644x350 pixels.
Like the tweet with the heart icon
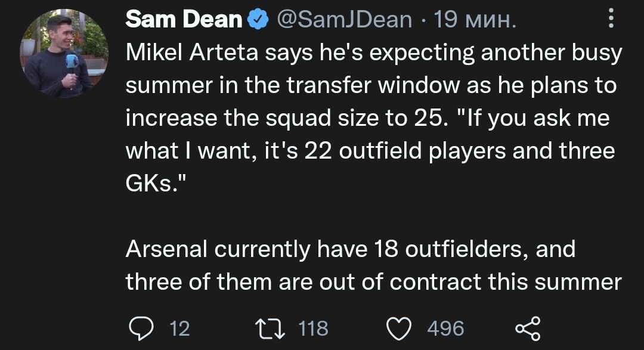(x=400, y=328)
